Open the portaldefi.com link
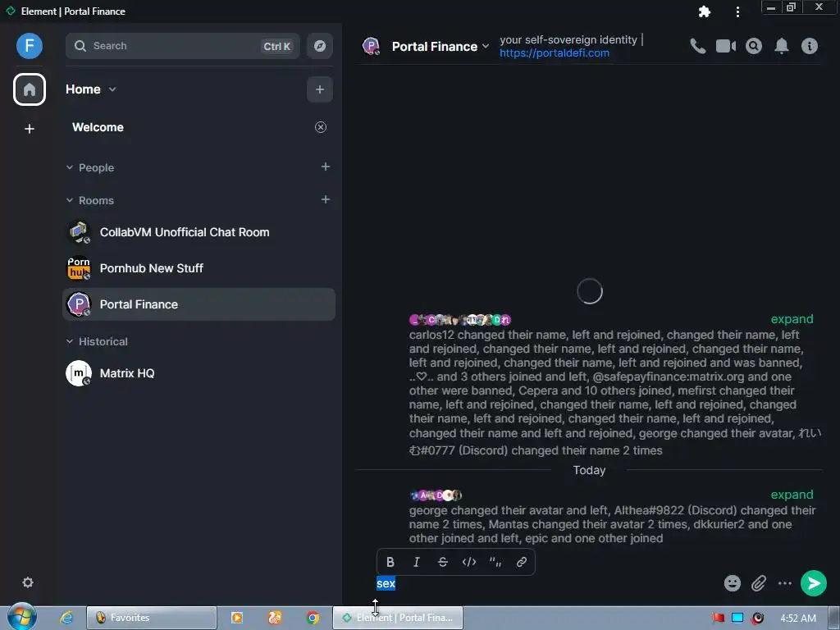840x630 pixels. pos(555,53)
